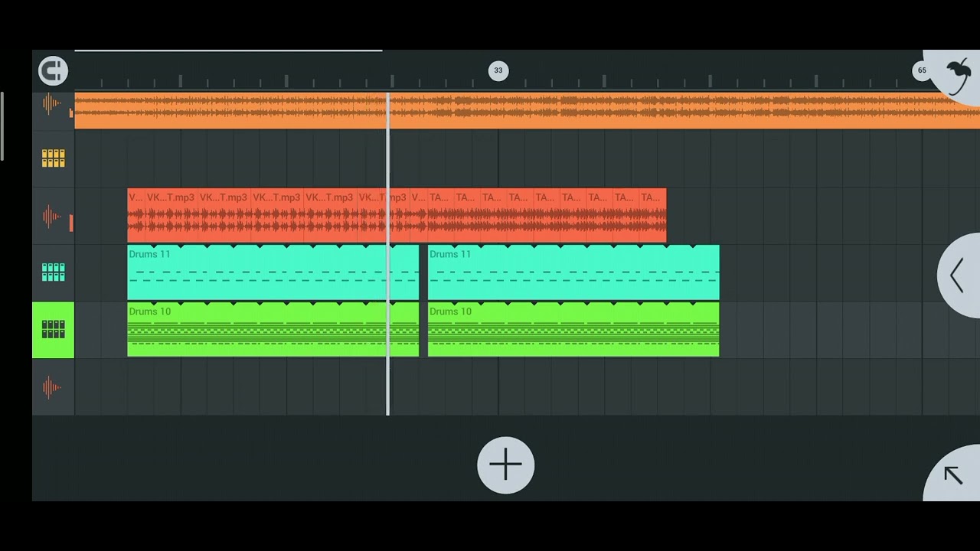
Task: Select the long orange audio clip
Action: click(528, 109)
